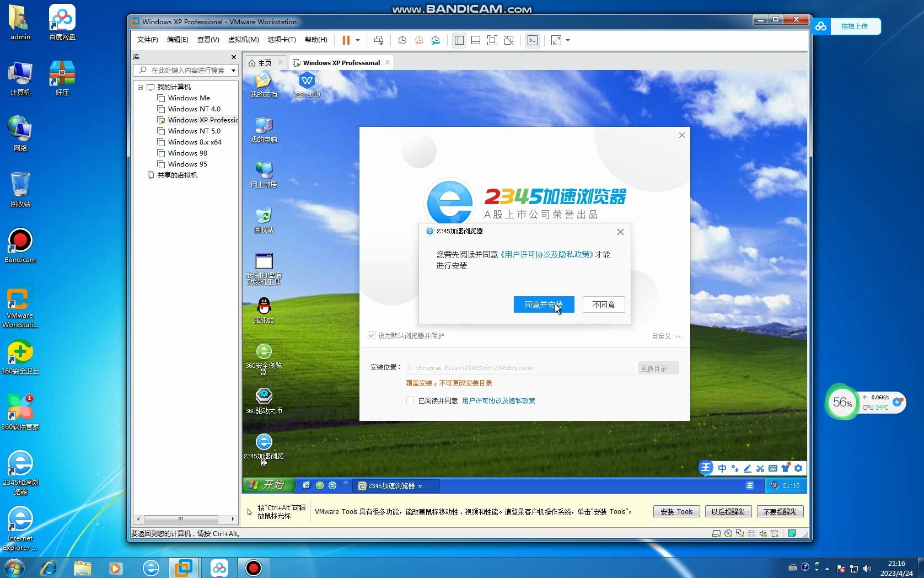Click the take snapshot icon
This screenshot has height=578, width=924.
pyautogui.click(x=402, y=40)
